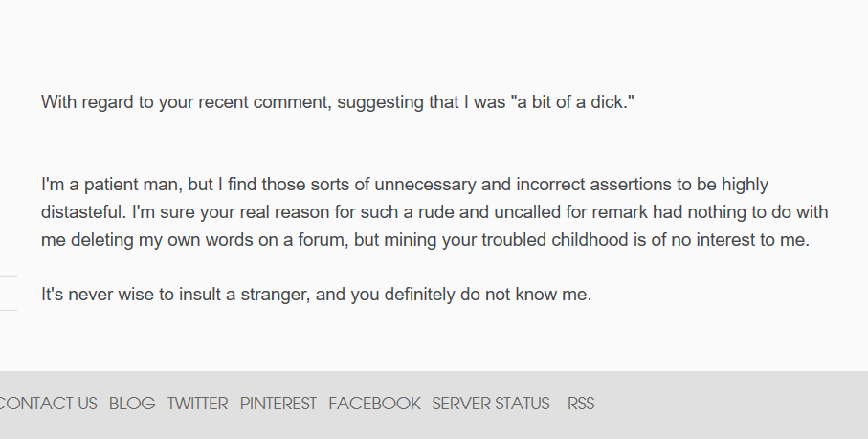Image resolution: width=868 pixels, height=439 pixels.
Task: Click the phrase "troubled childhood"
Action: coord(555,240)
